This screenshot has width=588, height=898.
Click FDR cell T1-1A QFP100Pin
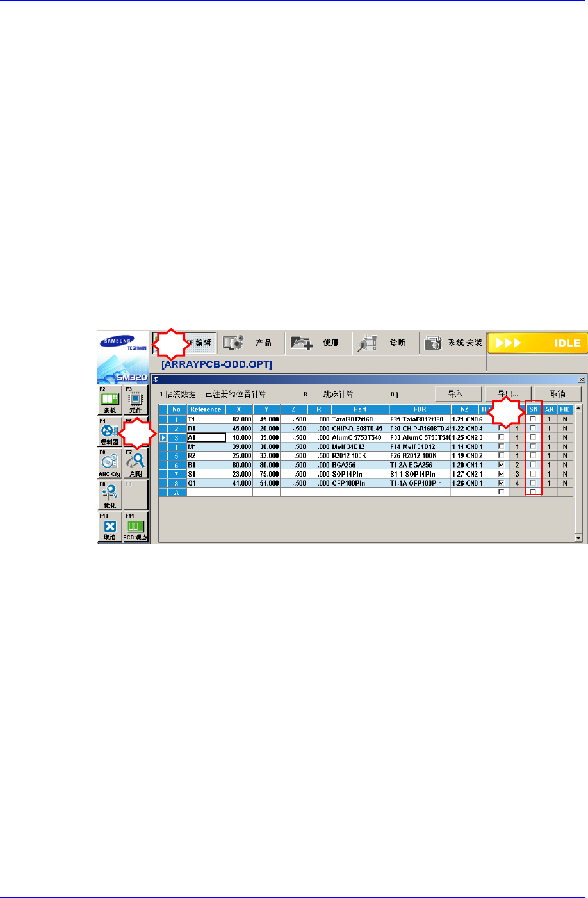(x=420, y=483)
